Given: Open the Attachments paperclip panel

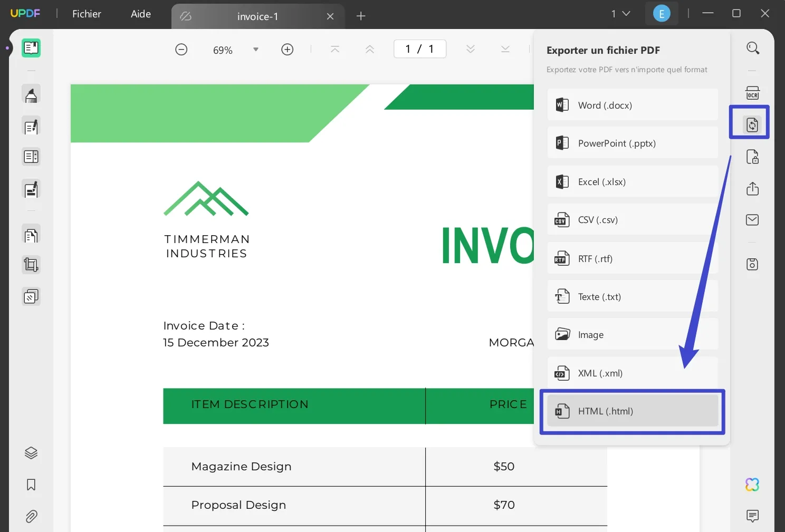Looking at the screenshot, I should point(31,516).
